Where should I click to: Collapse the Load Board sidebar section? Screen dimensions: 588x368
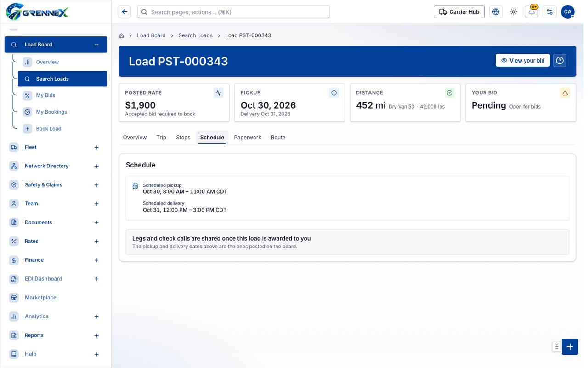96,45
